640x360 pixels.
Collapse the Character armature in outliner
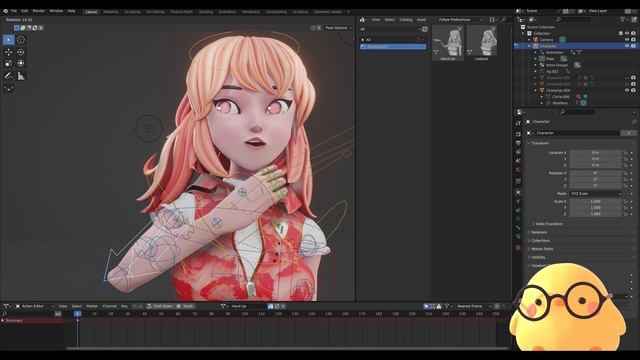coord(529,46)
